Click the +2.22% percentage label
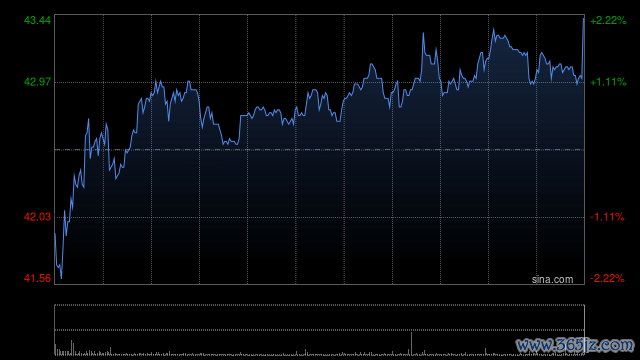 (608, 20)
